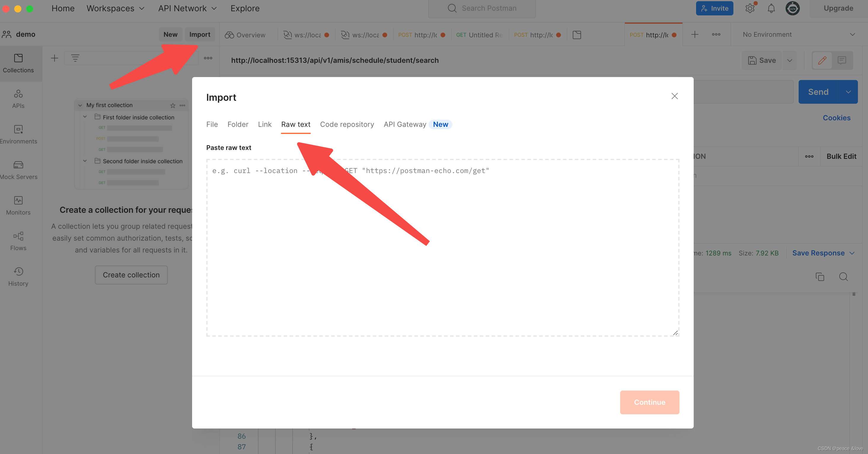
Task: Open the notifications bell
Action: (771, 8)
